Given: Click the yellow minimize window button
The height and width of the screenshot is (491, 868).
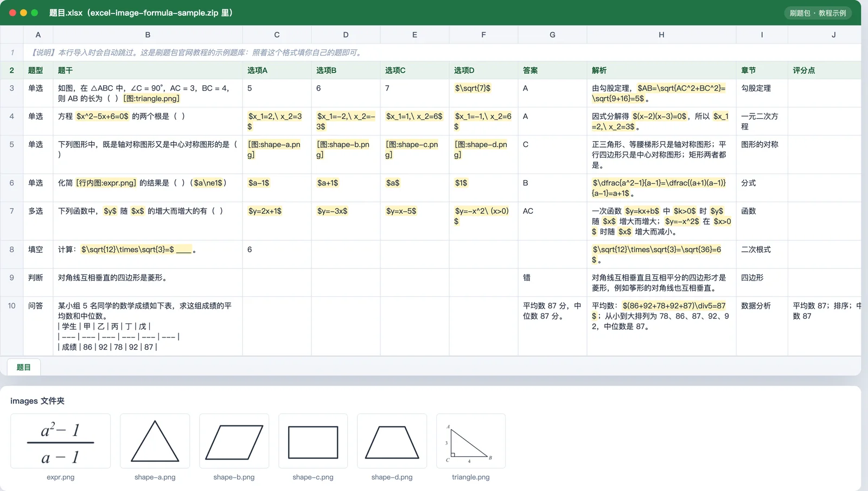Looking at the screenshot, I should [x=23, y=12].
